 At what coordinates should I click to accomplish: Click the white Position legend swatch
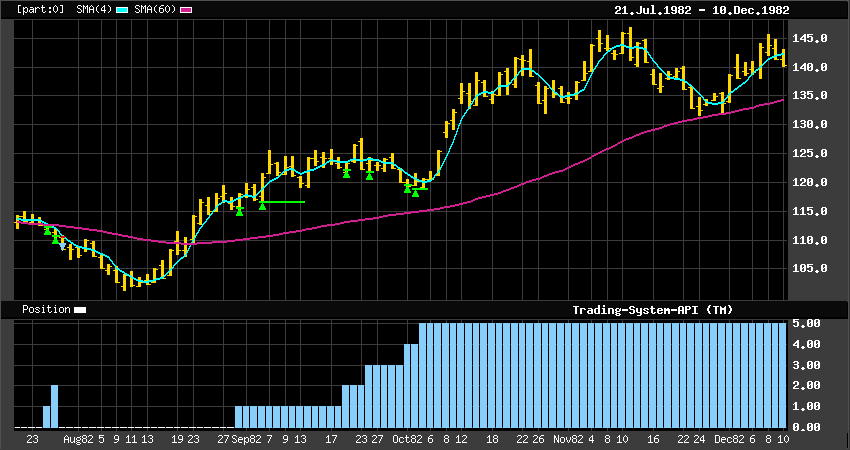click(x=80, y=310)
